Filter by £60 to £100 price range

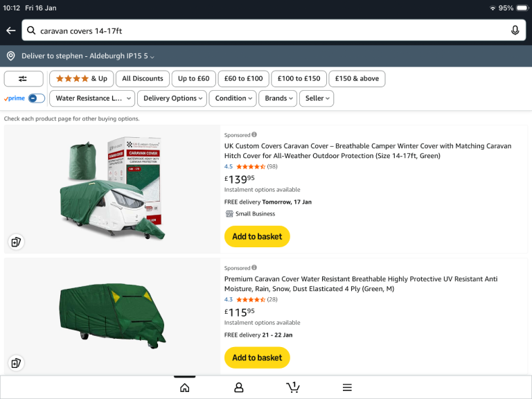coord(243,79)
